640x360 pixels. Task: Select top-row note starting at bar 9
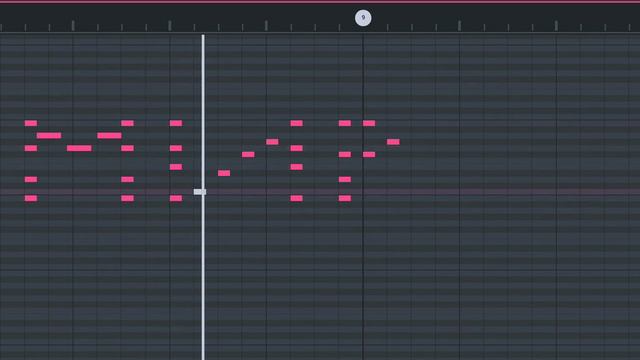click(x=369, y=123)
